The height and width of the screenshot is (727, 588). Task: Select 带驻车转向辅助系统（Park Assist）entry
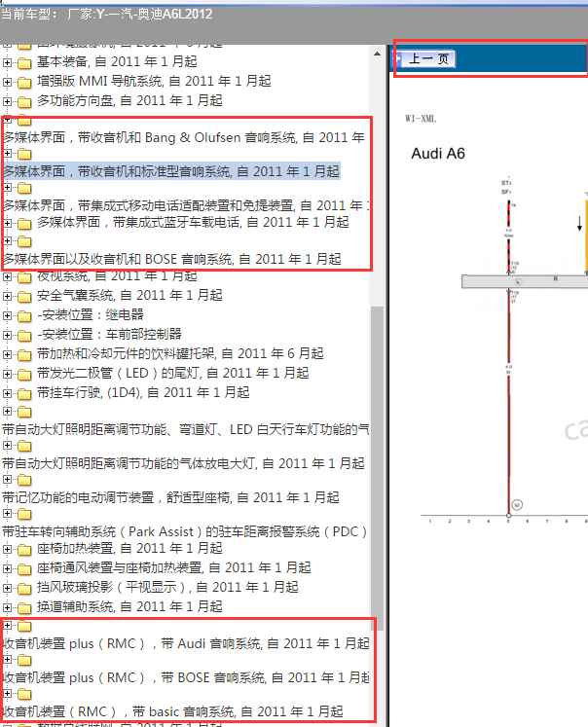click(185, 531)
